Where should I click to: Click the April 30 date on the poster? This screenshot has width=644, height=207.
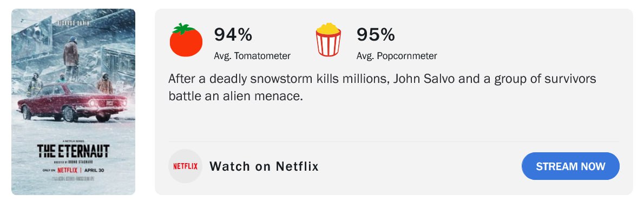pos(94,170)
